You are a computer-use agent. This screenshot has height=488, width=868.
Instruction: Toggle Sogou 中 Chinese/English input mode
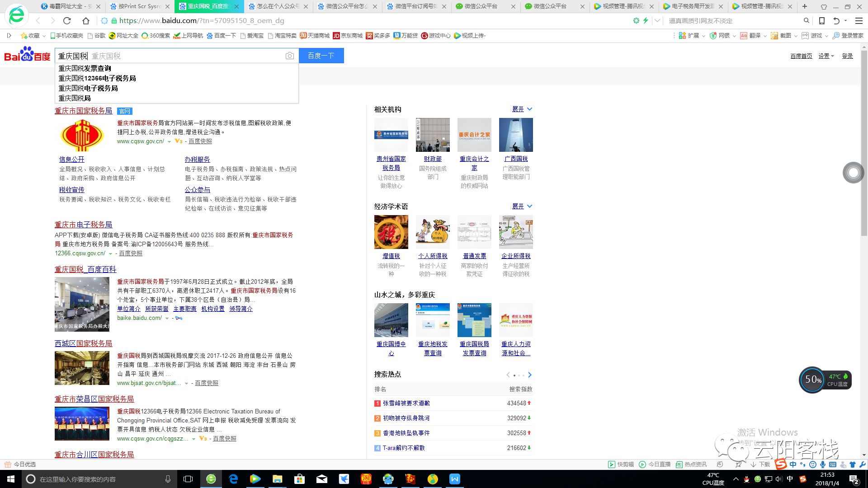pyautogui.click(x=793, y=465)
